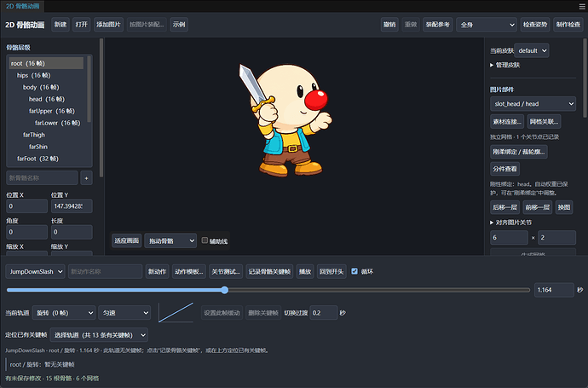Click the 长度 input field
The height and width of the screenshot is (388, 588).
72,232
